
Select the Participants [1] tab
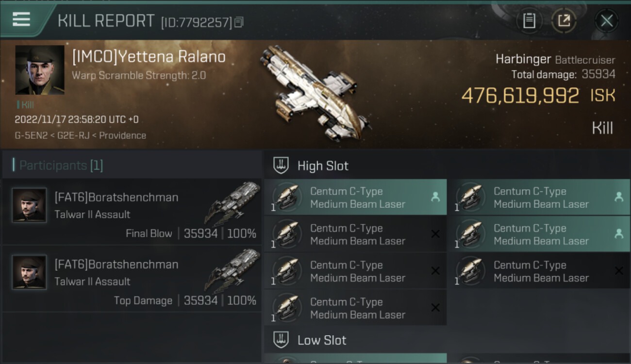(61, 165)
